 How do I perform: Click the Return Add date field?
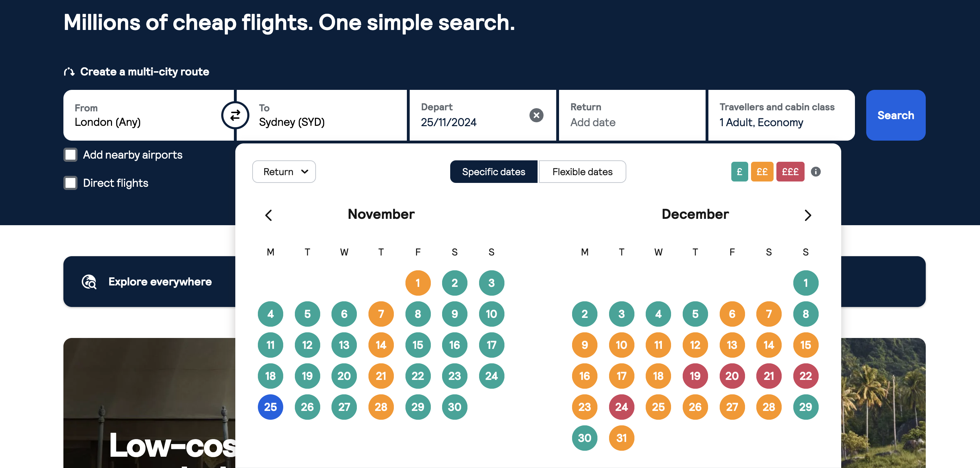coord(632,115)
